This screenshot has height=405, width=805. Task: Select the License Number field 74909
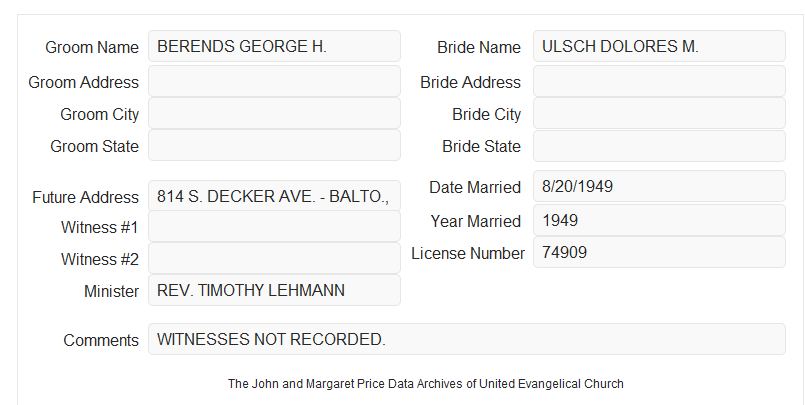[659, 252]
